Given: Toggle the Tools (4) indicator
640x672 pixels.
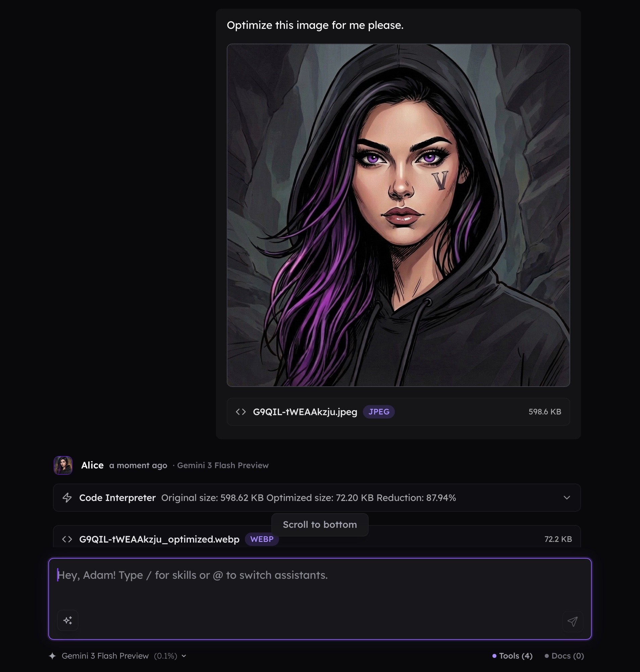Looking at the screenshot, I should [513, 656].
